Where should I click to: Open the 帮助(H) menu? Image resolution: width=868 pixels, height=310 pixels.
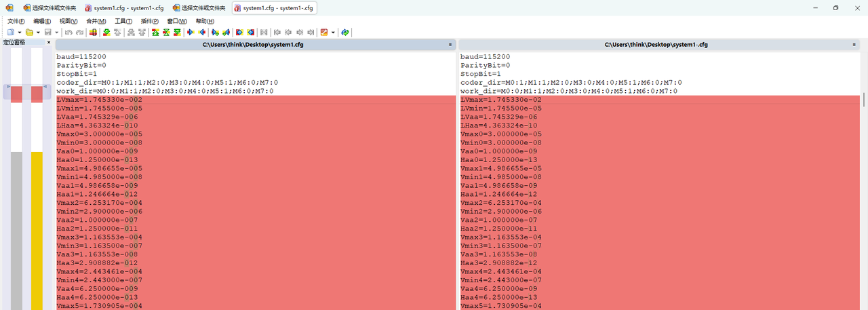pos(205,21)
